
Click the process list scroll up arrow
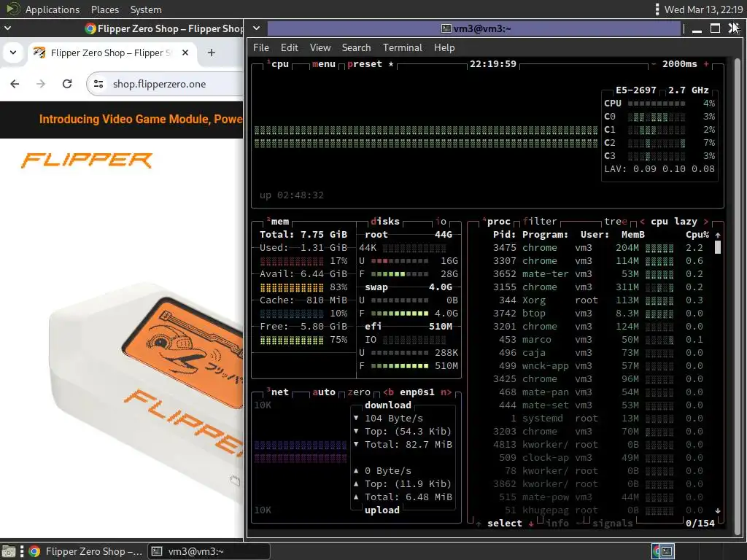pyautogui.click(x=718, y=235)
